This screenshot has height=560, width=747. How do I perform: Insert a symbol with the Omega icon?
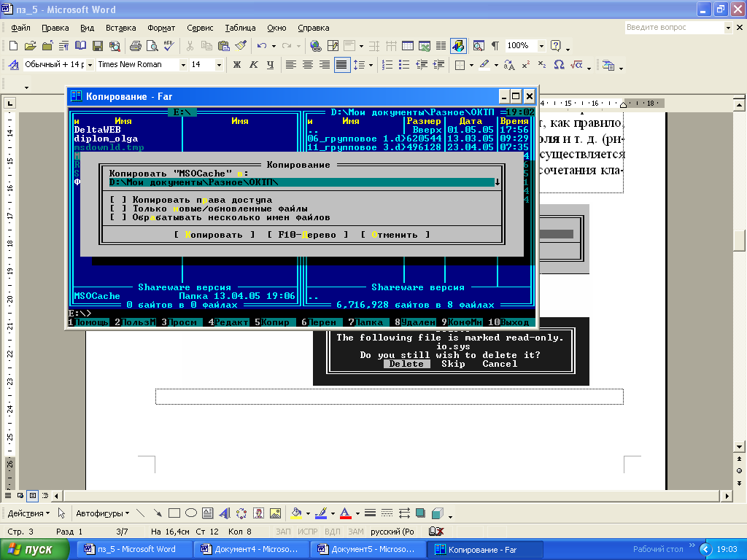[559, 65]
